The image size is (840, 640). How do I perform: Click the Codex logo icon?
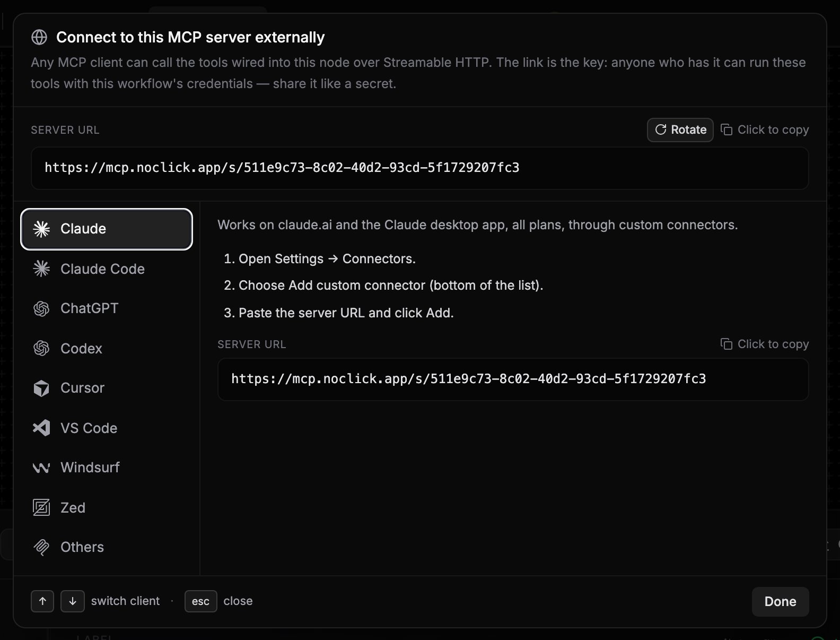(x=41, y=349)
